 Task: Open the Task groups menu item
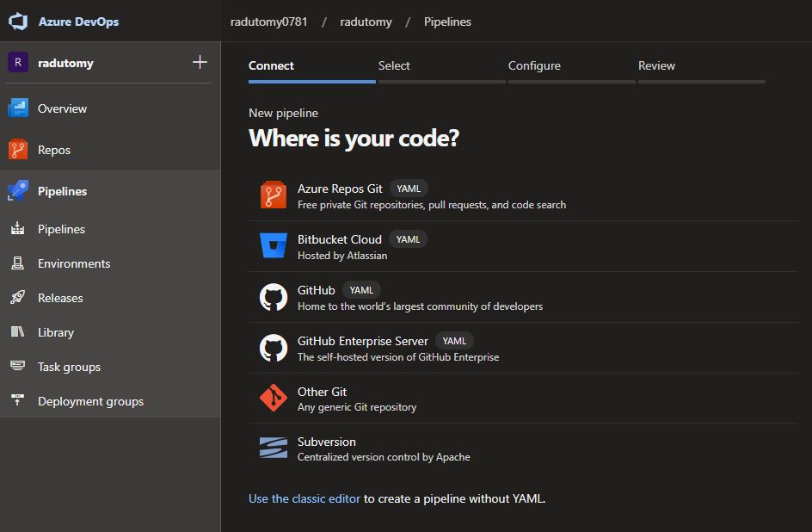pyautogui.click(x=110, y=367)
